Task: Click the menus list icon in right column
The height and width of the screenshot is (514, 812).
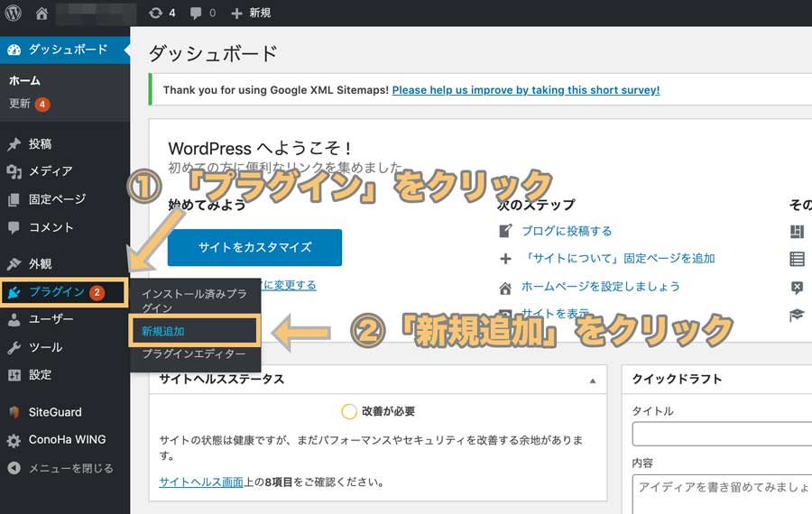Action: pos(797,258)
